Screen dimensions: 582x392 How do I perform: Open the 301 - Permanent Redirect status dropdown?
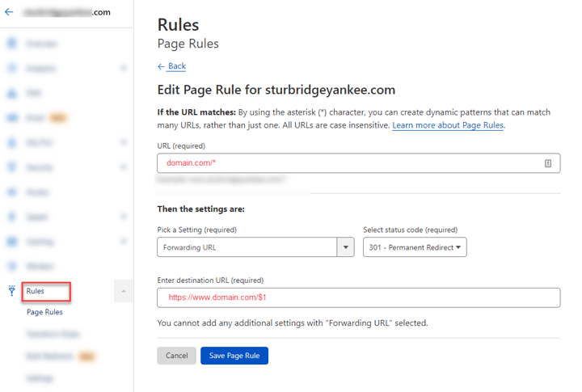(415, 247)
